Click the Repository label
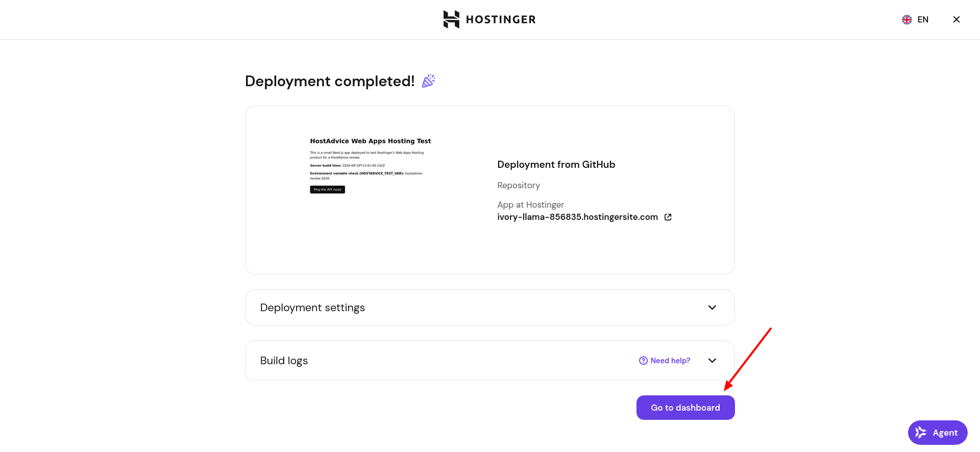The width and height of the screenshot is (980, 452). coord(519,185)
